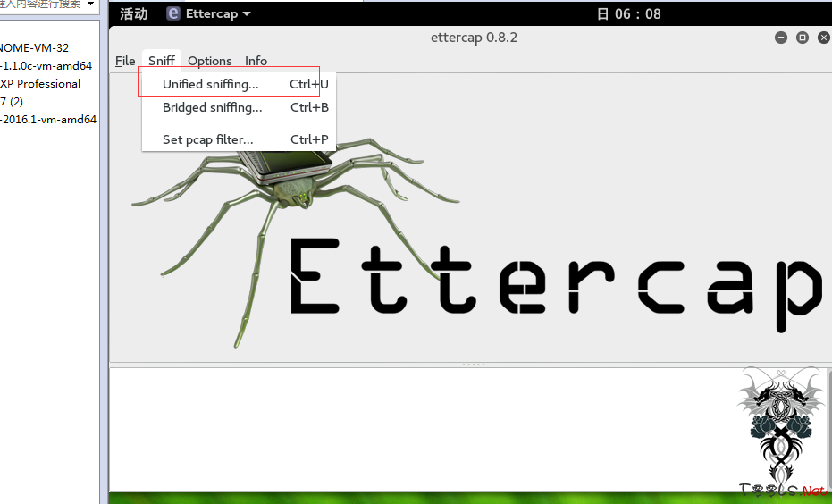
Task: Open the Info menu
Action: [x=256, y=61]
